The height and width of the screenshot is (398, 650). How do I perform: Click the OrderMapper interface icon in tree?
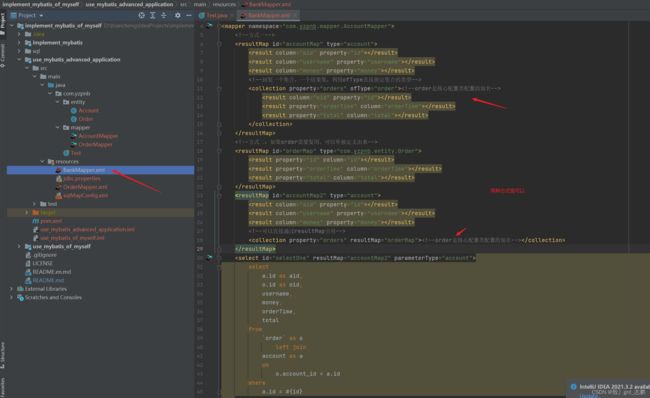(74, 144)
